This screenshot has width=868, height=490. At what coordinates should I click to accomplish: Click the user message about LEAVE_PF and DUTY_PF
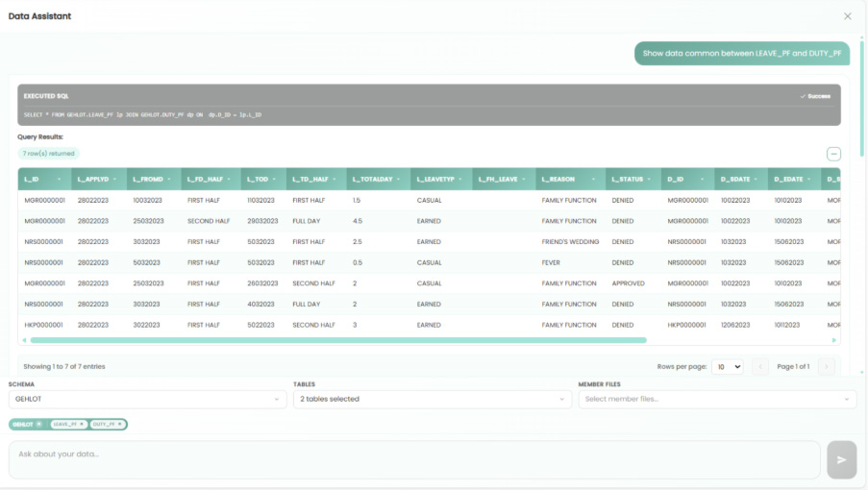tap(741, 54)
